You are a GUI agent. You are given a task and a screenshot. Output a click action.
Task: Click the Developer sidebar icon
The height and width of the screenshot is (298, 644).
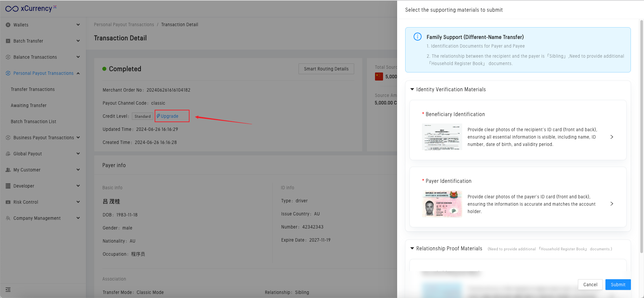[x=8, y=186]
